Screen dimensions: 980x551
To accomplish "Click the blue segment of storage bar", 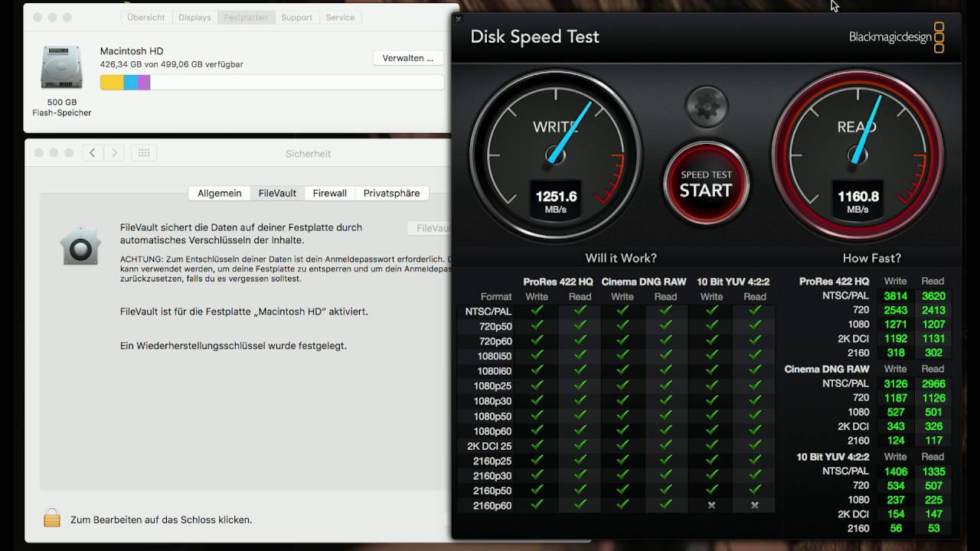I will pyautogui.click(x=131, y=83).
